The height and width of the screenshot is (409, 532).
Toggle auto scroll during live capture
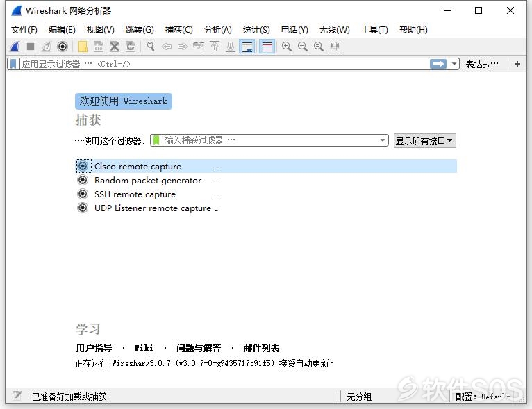point(247,47)
